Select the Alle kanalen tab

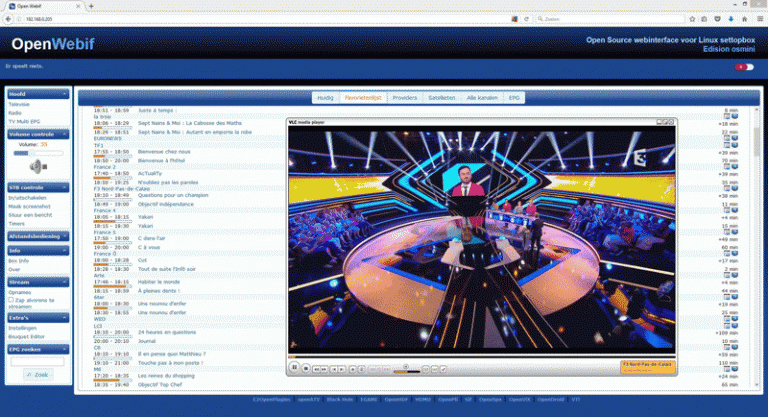(481, 98)
